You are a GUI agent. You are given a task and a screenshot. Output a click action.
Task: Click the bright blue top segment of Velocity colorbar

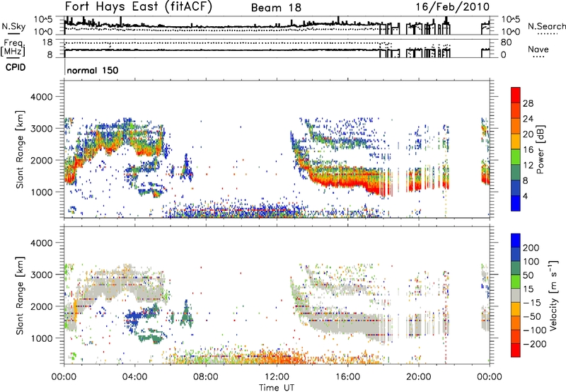click(516, 241)
